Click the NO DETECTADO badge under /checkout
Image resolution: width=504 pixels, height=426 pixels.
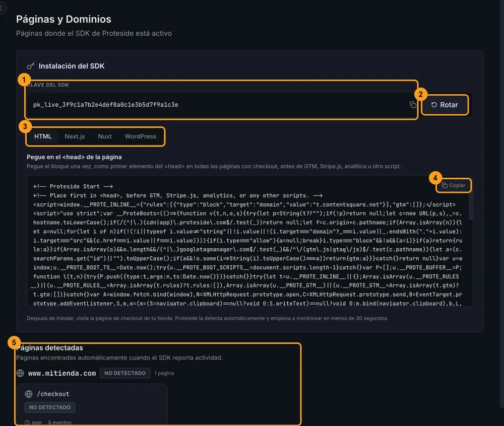point(50,407)
